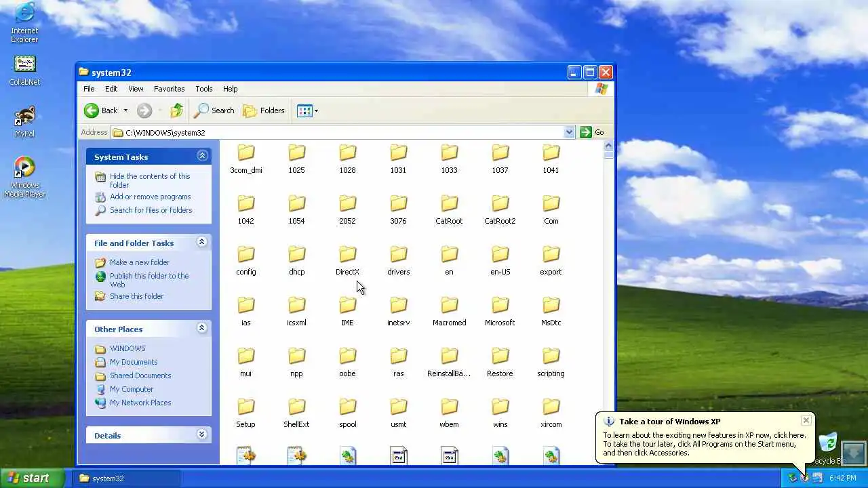The image size is (868, 488).
Task: Select Windows Media Player desktop icon
Action: click(24, 178)
